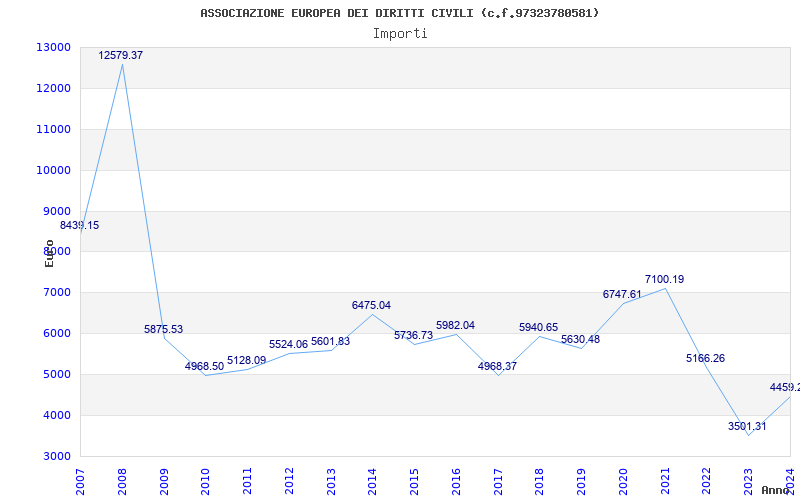Select the 12579.37 peak value label
Image resolution: width=800 pixels, height=500 pixels.
[x=121, y=56]
